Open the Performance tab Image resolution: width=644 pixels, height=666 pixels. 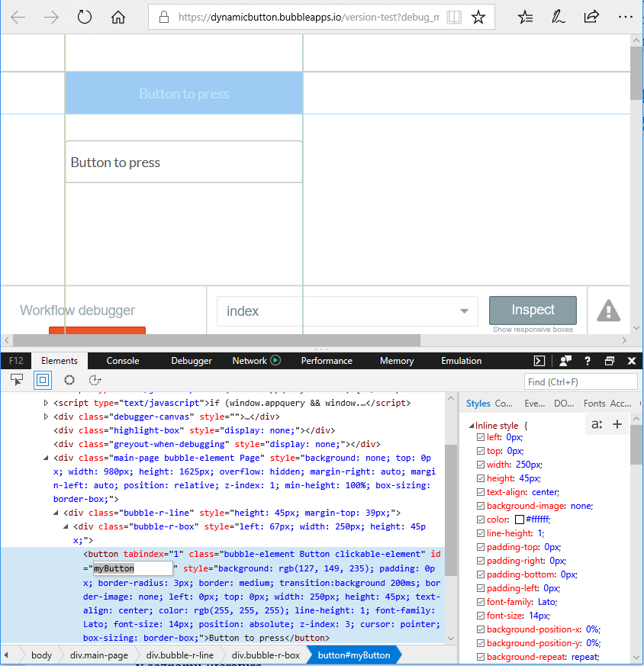pyautogui.click(x=327, y=361)
